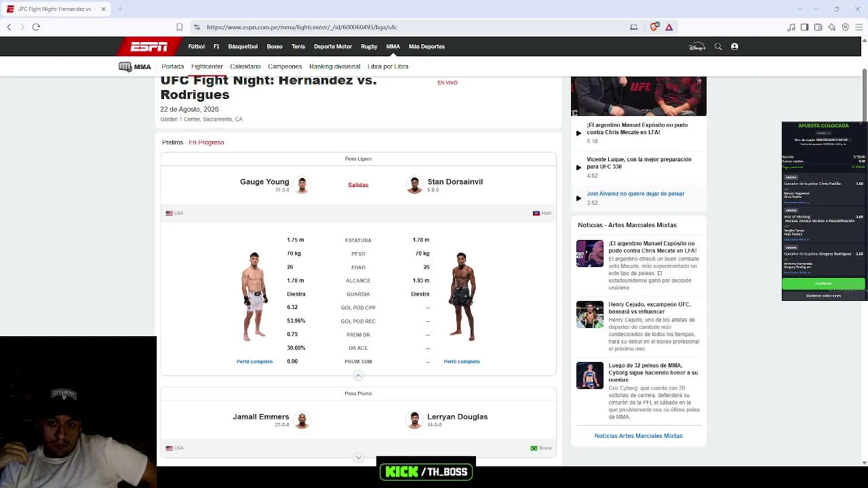Click the install/cast screen icon in address bar
Viewport: 868px width, 488px height.
[634, 27]
